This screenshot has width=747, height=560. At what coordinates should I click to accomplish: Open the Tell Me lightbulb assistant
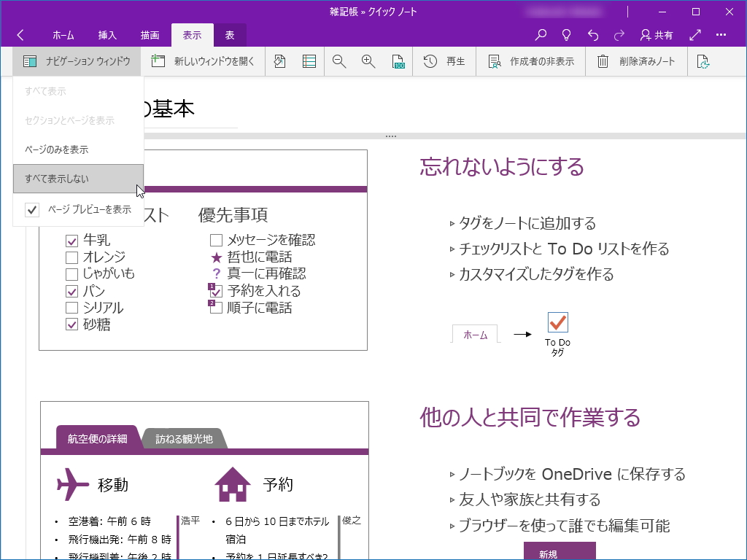[x=566, y=34]
